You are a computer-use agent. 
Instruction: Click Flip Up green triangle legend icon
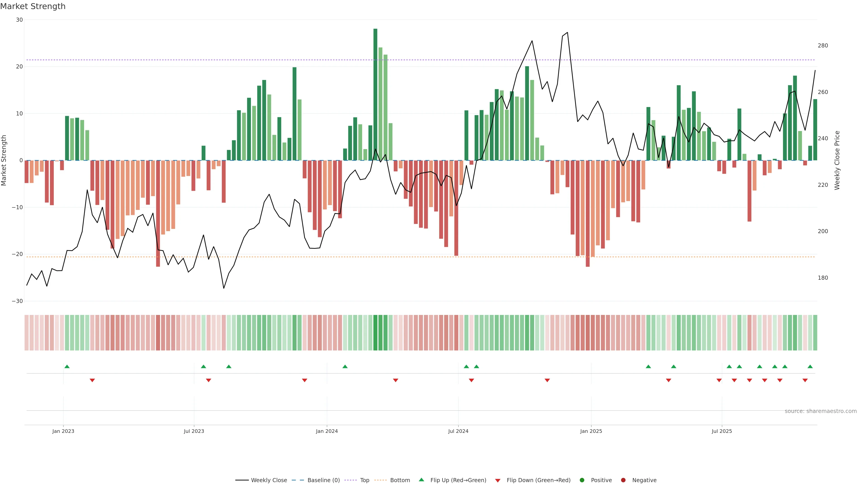click(x=421, y=480)
